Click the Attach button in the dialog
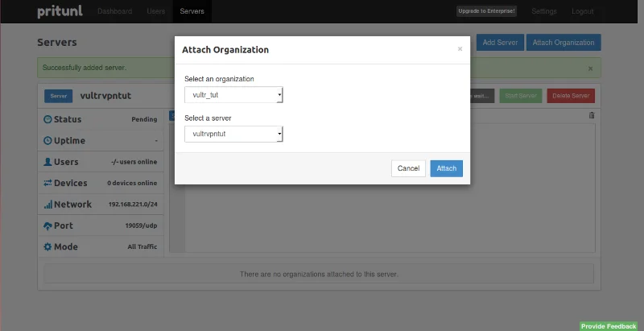 click(447, 168)
